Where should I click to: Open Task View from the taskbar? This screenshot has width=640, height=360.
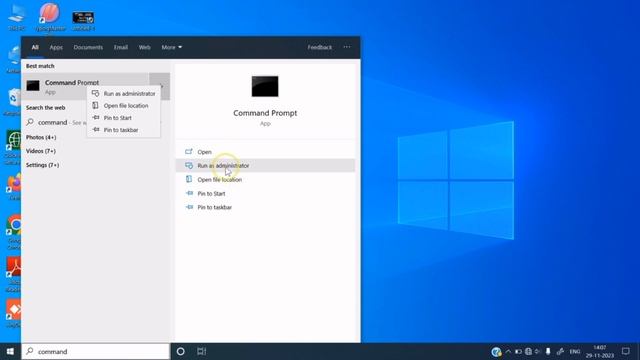(x=202, y=351)
